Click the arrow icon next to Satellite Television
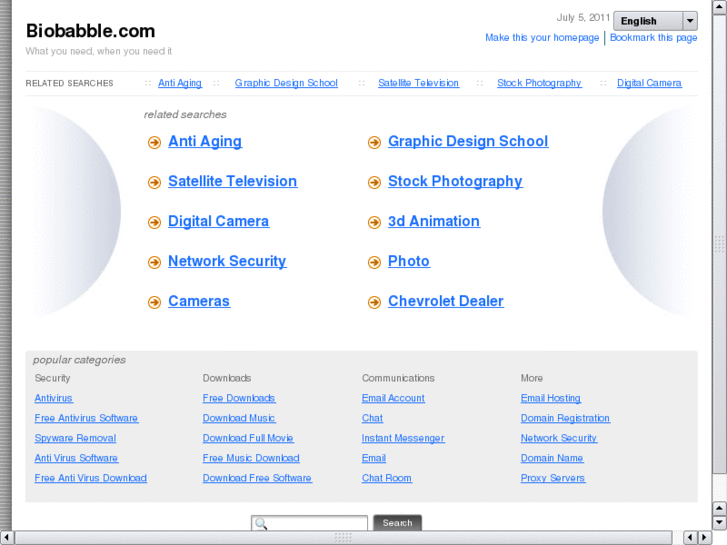This screenshot has width=727, height=545. tap(154, 183)
